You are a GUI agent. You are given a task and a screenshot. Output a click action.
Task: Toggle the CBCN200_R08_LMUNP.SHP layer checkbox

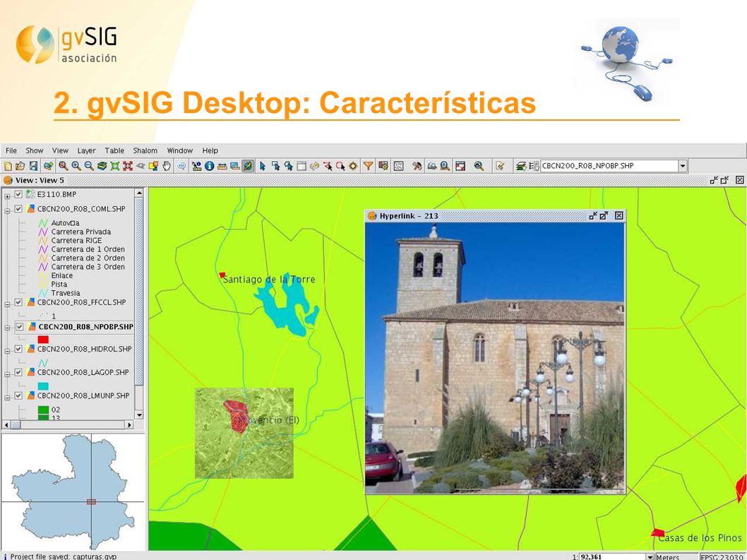[x=18, y=395]
